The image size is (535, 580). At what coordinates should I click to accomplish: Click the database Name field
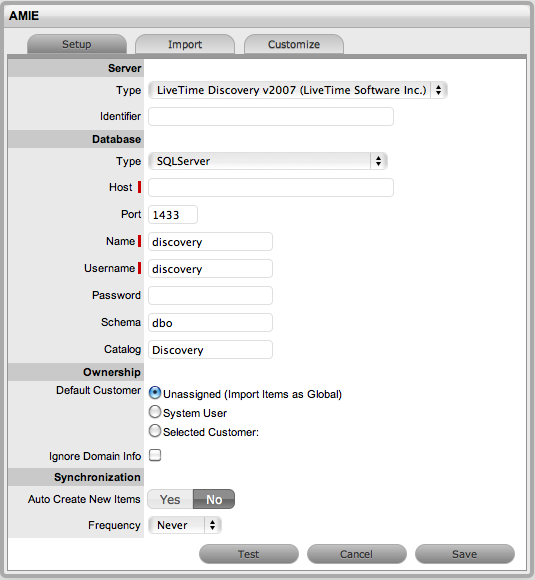[x=211, y=242]
